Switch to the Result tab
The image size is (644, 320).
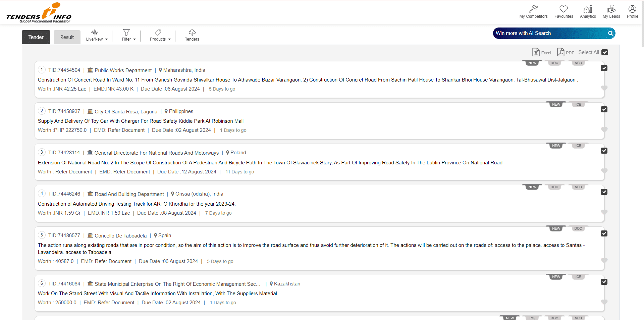[x=67, y=37]
